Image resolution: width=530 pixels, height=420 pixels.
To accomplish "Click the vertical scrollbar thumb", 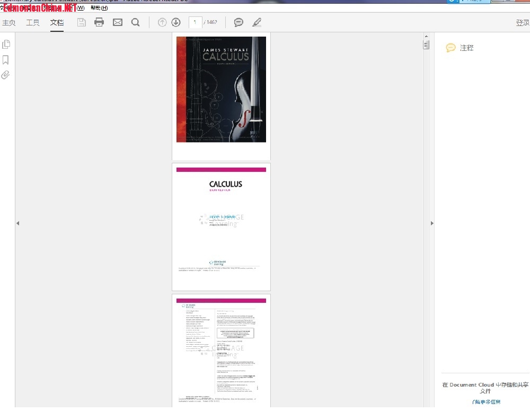I will 426,45.
